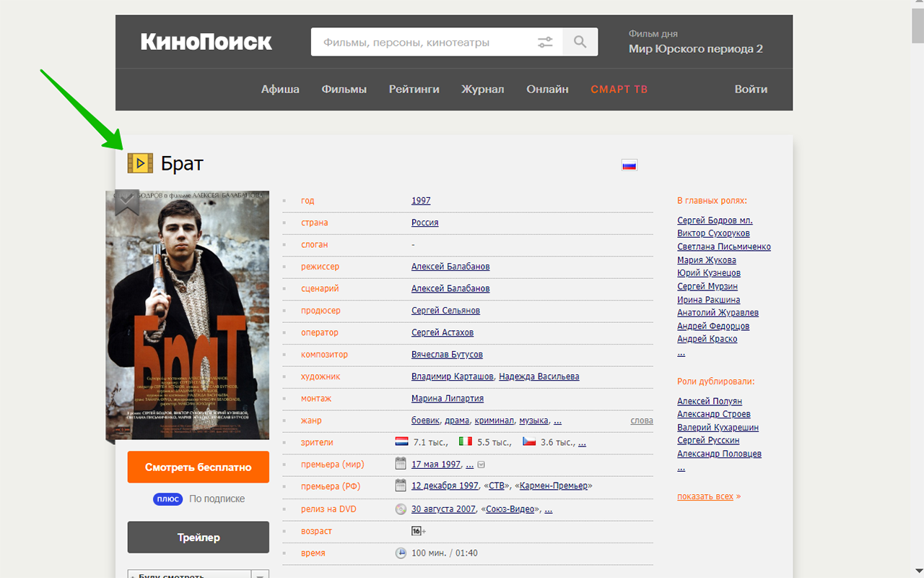This screenshot has height=578, width=924.
Task: Expand the world premiere dates dropdown
Action: tap(481, 465)
